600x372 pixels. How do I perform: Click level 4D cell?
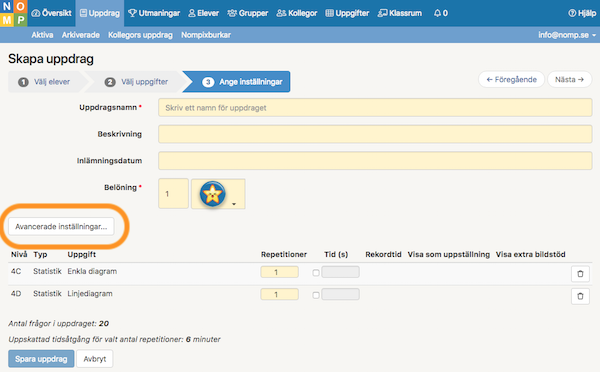point(16,294)
